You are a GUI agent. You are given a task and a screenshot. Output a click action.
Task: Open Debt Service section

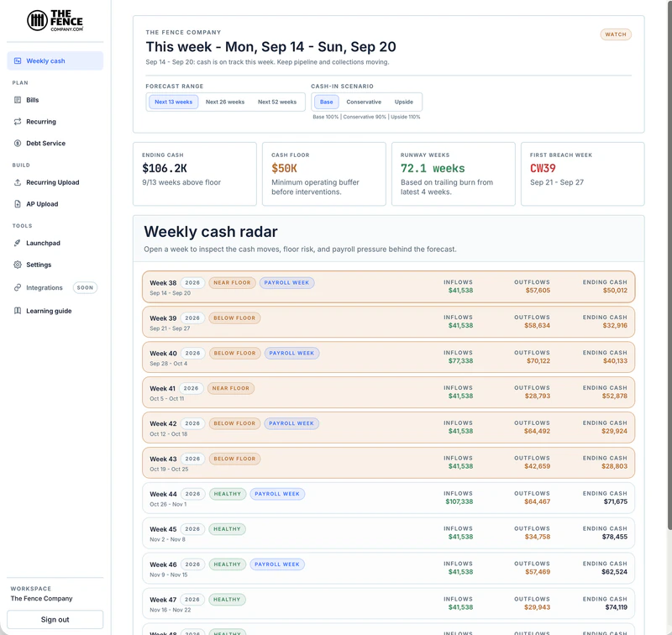click(55, 143)
